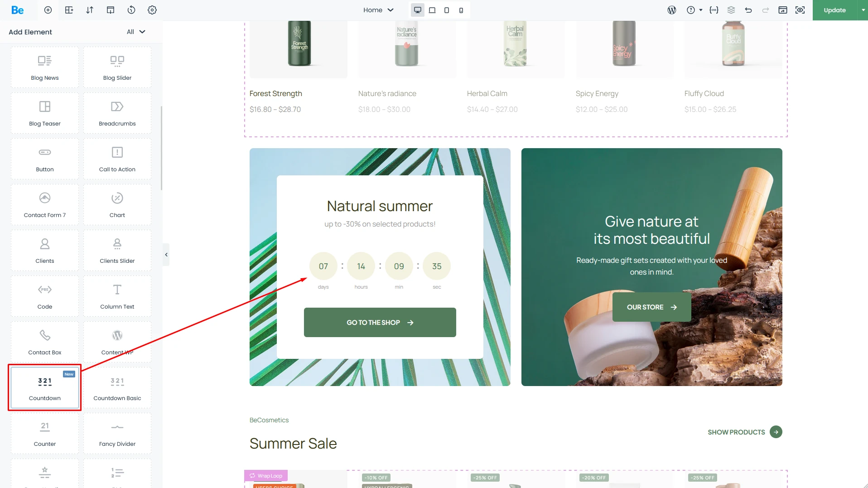Open the layers navigator icon

coord(731,10)
